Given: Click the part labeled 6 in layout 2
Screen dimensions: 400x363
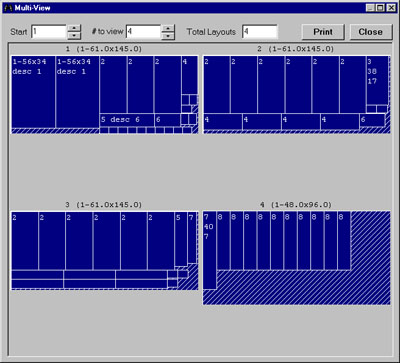Looking at the screenshot, I should click(372, 120).
